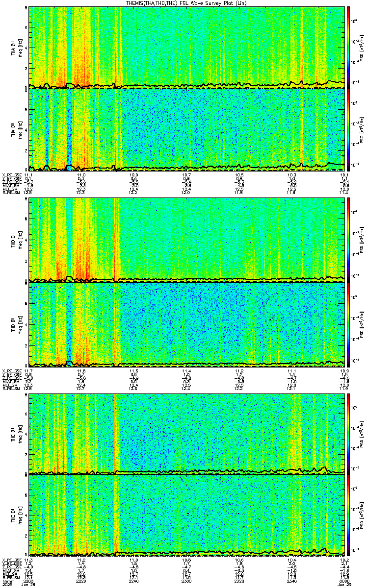Click the PSD color bar beside THA B-perpendicular

click(349, 48)
